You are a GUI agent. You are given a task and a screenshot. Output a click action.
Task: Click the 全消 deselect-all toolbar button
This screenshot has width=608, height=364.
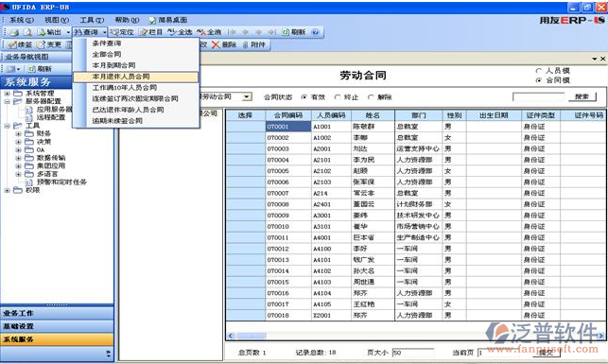tap(209, 32)
